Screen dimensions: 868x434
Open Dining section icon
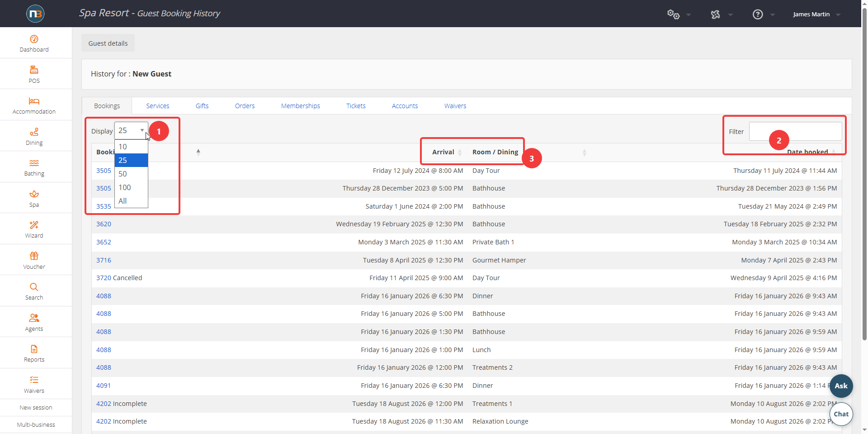[x=34, y=136]
